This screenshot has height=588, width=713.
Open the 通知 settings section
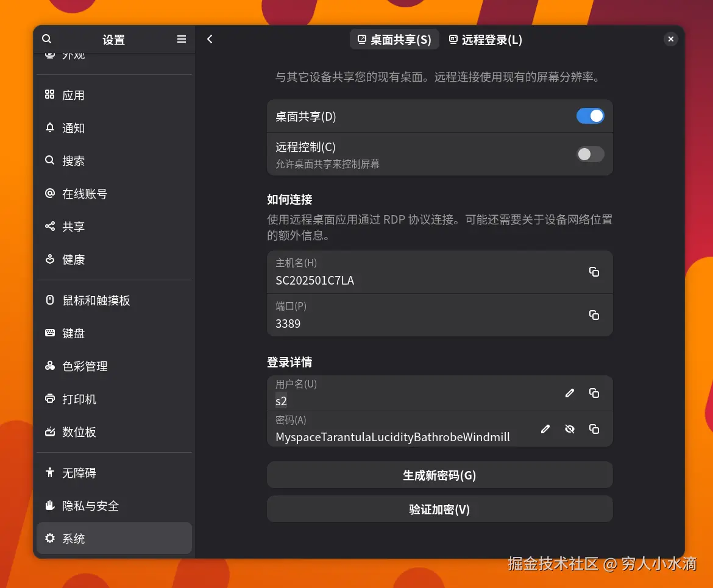pyautogui.click(x=114, y=128)
